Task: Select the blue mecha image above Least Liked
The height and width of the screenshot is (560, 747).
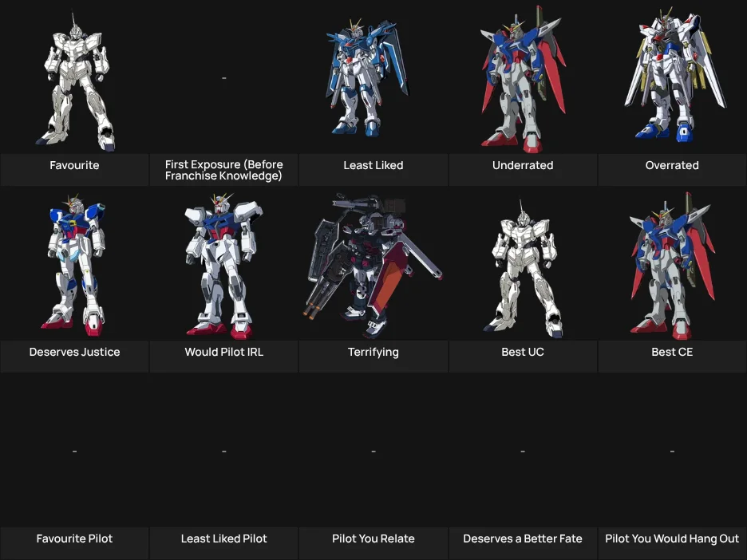Action: click(367, 77)
